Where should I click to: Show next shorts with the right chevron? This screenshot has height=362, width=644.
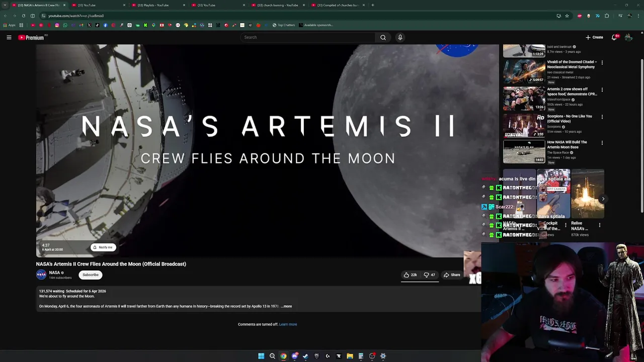603,199
